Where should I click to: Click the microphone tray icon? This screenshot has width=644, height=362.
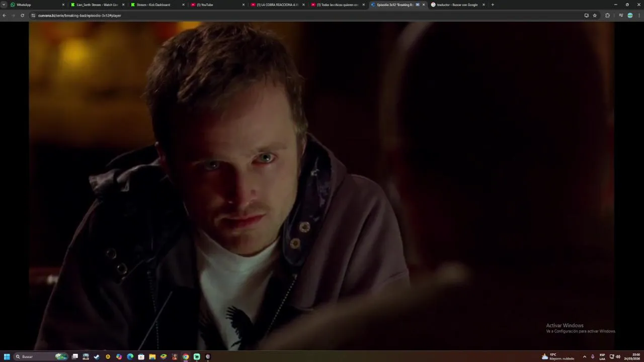593,356
